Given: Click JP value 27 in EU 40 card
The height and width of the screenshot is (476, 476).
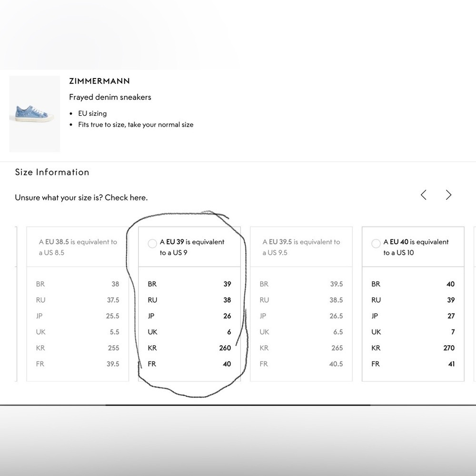Looking at the screenshot, I should coord(451,316).
